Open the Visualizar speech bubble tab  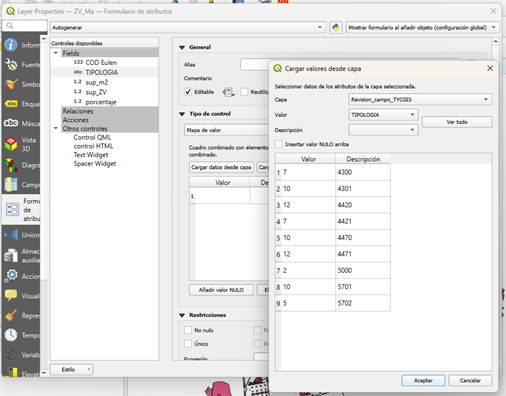point(11,296)
